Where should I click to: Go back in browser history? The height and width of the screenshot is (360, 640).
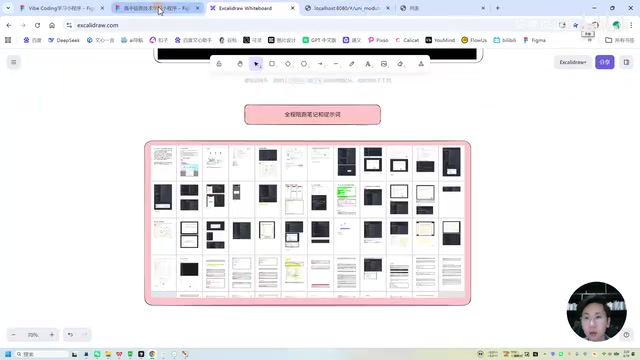(x=9, y=25)
